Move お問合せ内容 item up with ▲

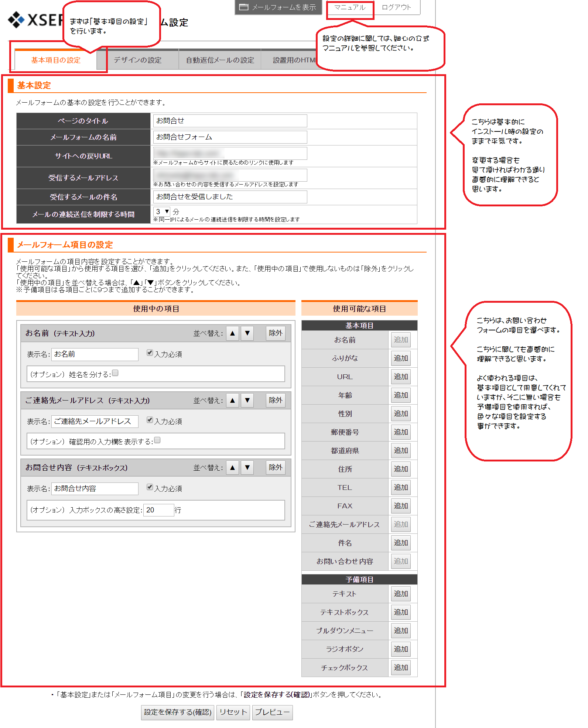232,467
